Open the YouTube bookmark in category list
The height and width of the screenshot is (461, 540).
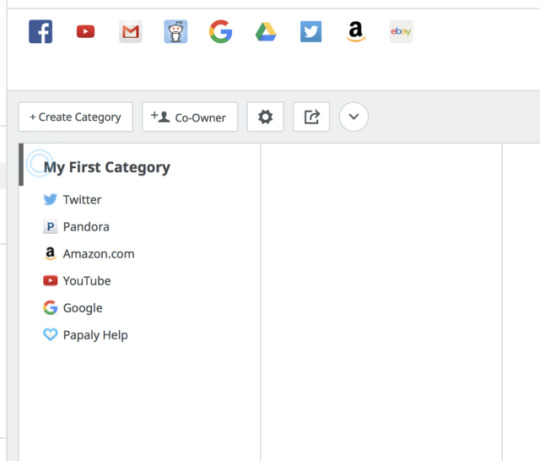click(x=87, y=281)
